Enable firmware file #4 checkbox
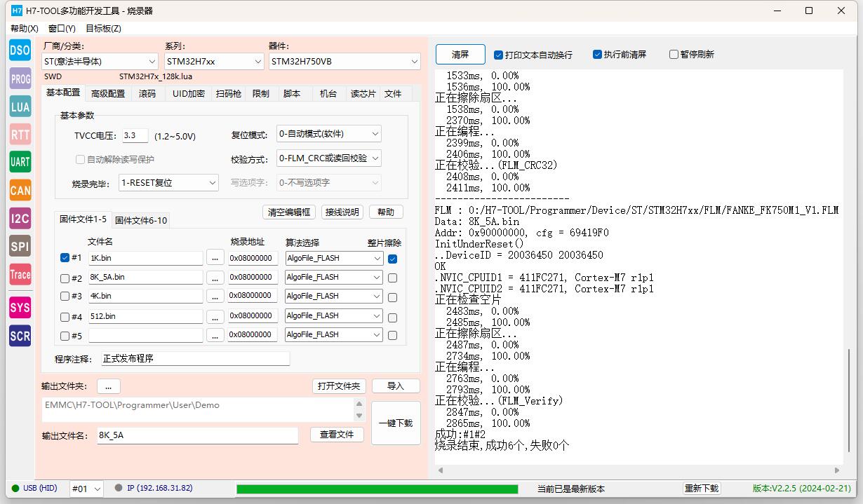This screenshot has width=863, height=504. tap(65, 317)
